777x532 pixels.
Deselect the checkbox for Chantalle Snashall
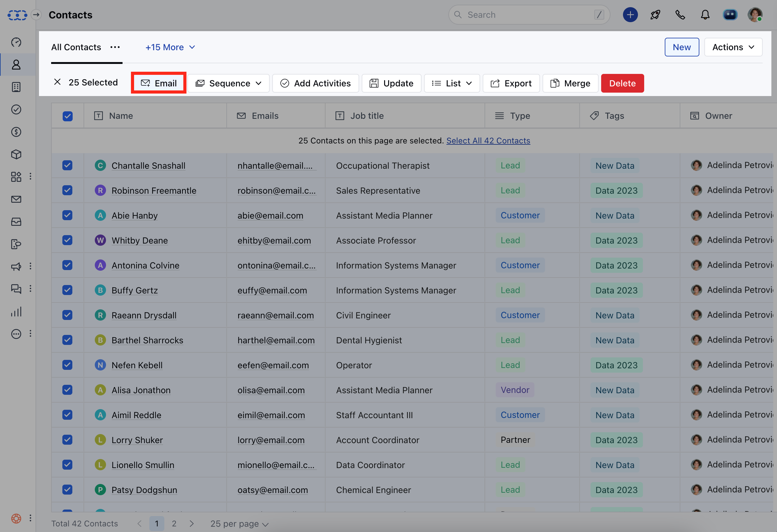pos(68,165)
